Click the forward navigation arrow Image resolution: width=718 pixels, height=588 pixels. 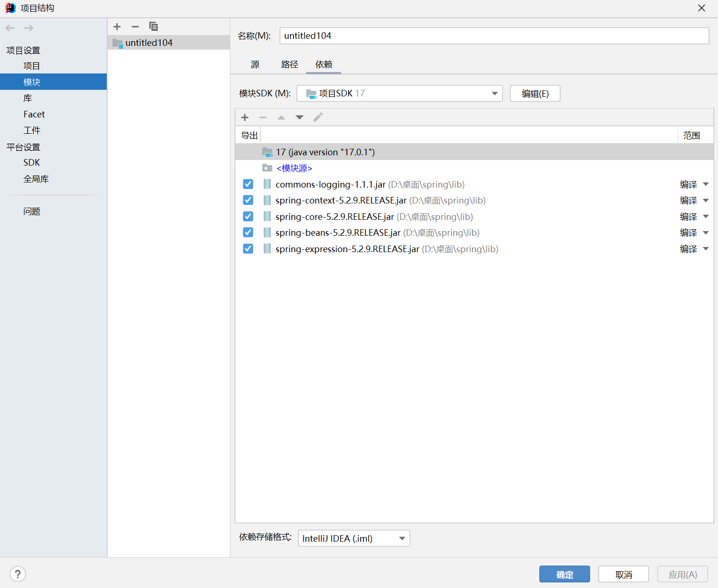point(29,28)
